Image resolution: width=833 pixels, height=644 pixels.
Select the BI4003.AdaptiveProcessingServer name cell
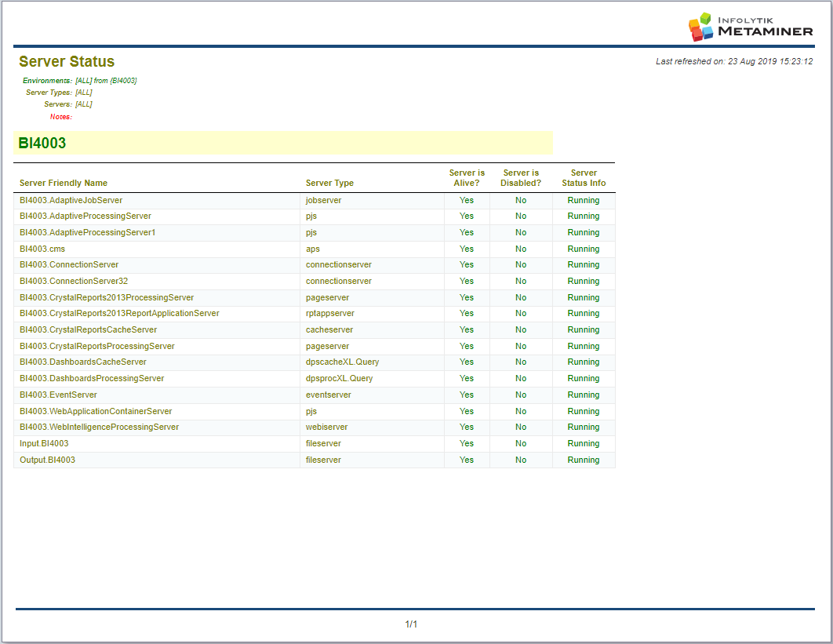[85, 216]
